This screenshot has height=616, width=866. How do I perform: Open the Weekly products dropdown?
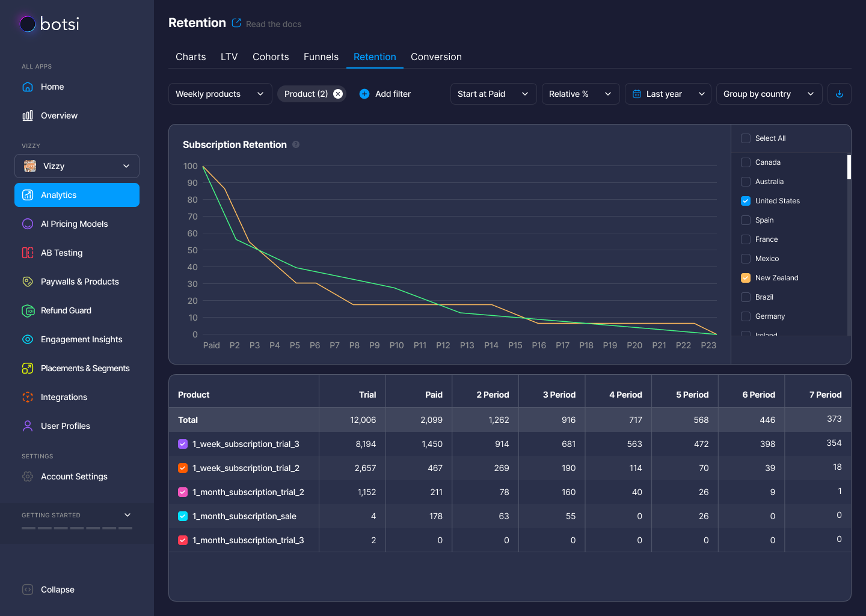pos(220,94)
